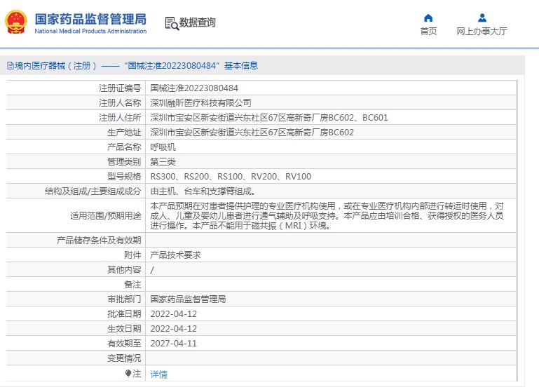
Task: Select expiry date 2027-04-11
Action: 174,344
